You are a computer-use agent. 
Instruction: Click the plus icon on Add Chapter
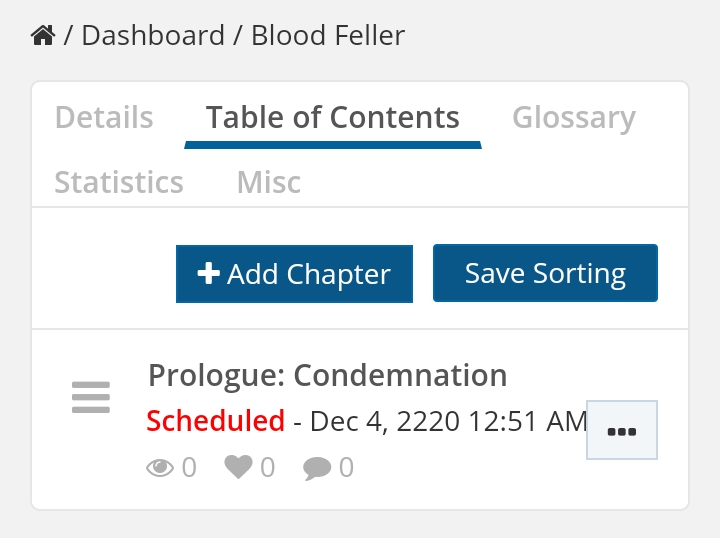pyautogui.click(x=208, y=274)
